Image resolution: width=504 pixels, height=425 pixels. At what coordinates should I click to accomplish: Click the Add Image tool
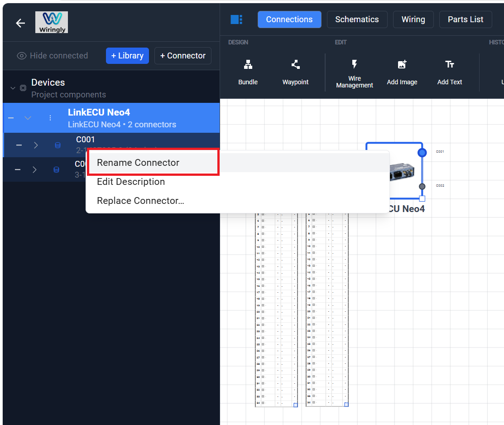402,72
